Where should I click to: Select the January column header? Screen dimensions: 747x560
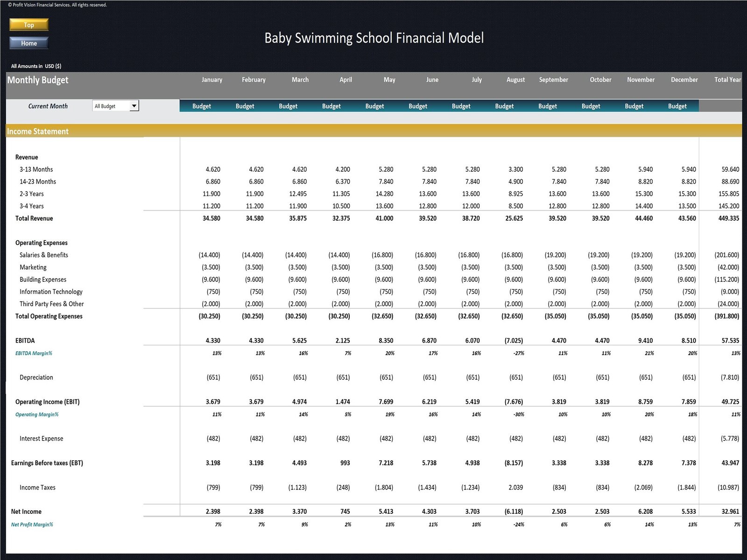click(211, 80)
